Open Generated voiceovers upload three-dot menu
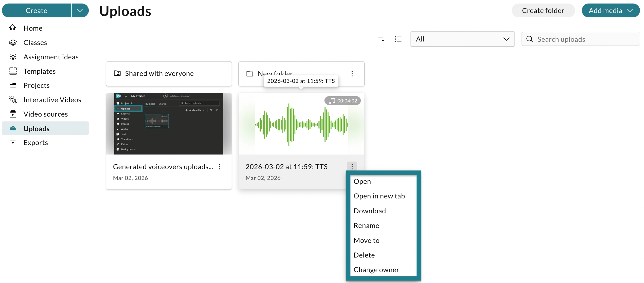The width and height of the screenshot is (644, 283). coord(220,167)
